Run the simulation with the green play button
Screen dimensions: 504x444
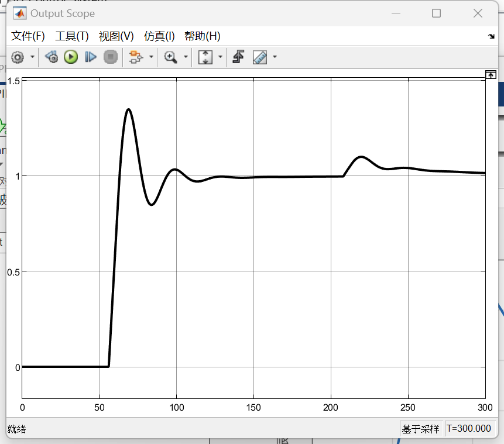[x=71, y=57]
